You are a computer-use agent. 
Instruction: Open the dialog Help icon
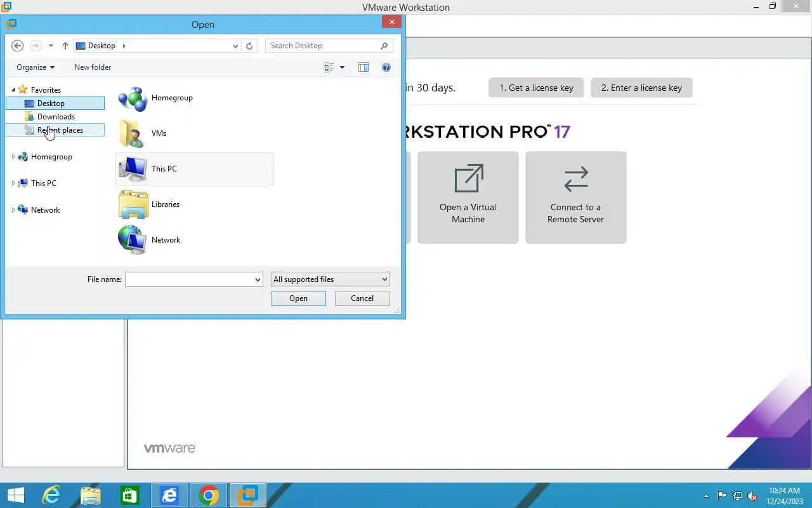coord(386,67)
